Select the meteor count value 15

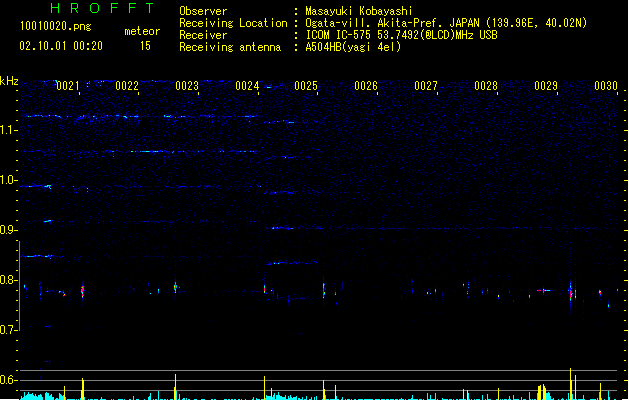[145, 46]
